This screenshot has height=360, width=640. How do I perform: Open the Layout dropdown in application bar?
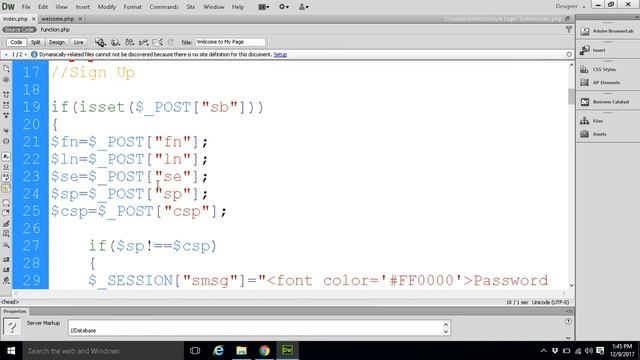click(x=264, y=7)
